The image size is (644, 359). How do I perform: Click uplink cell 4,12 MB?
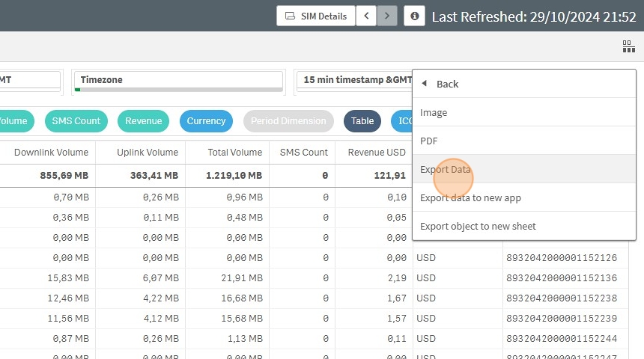click(x=160, y=319)
